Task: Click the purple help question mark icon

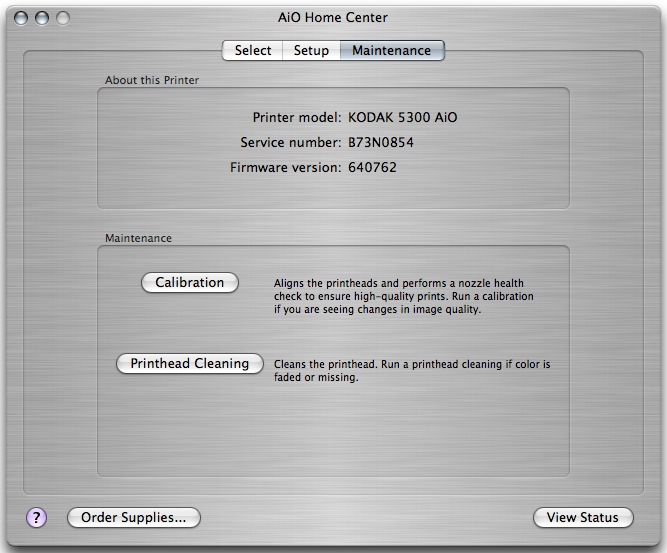Action: pos(36,517)
